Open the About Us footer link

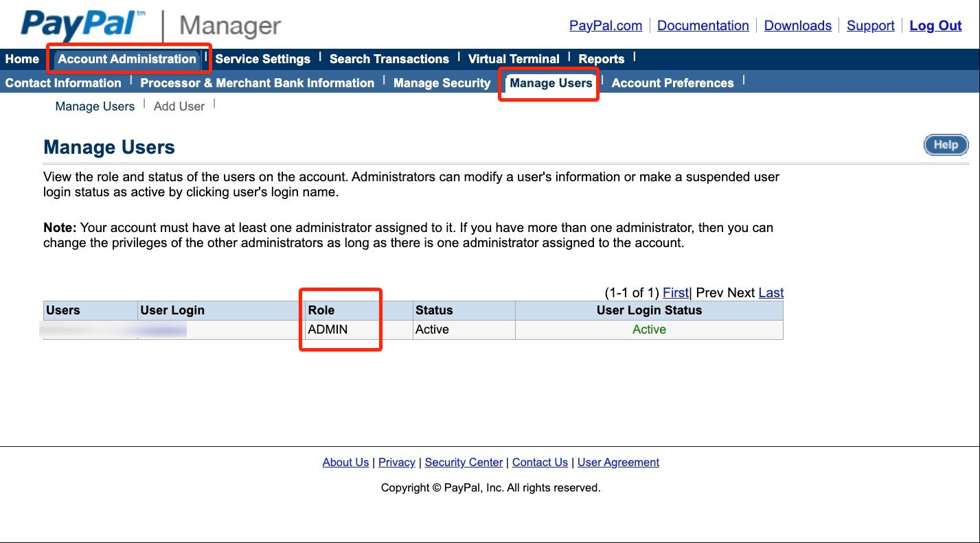(345, 462)
